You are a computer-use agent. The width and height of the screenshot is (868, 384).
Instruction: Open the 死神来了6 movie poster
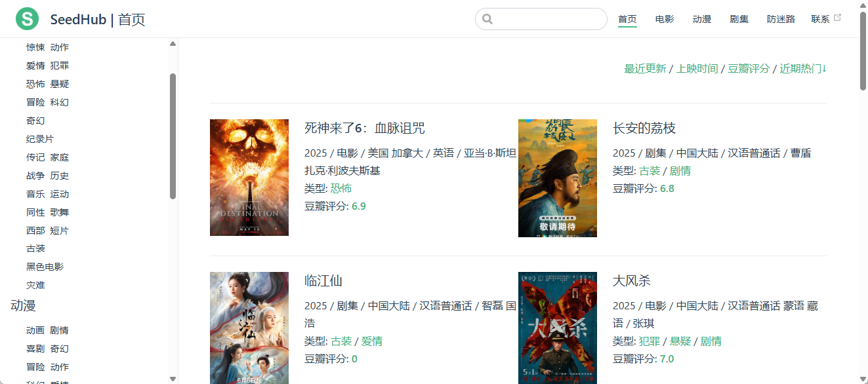pyautogui.click(x=249, y=178)
